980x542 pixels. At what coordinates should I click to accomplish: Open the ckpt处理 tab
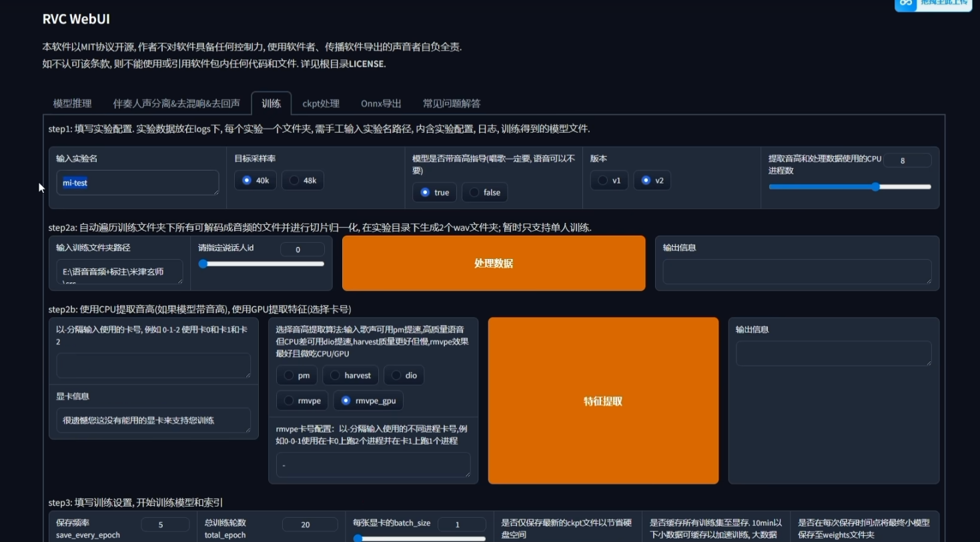pyautogui.click(x=321, y=103)
